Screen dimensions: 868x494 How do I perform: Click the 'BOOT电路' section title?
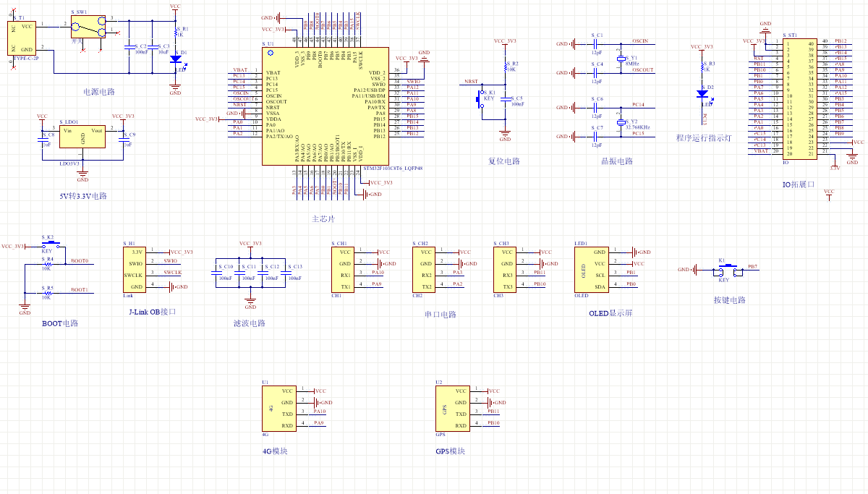pyautogui.click(x=59, y=323)
